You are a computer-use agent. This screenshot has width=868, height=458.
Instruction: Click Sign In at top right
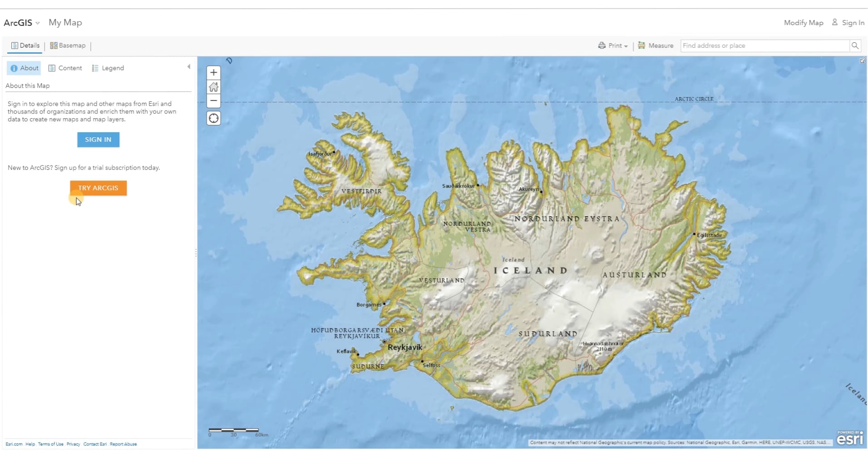click(x=848, y=23)
